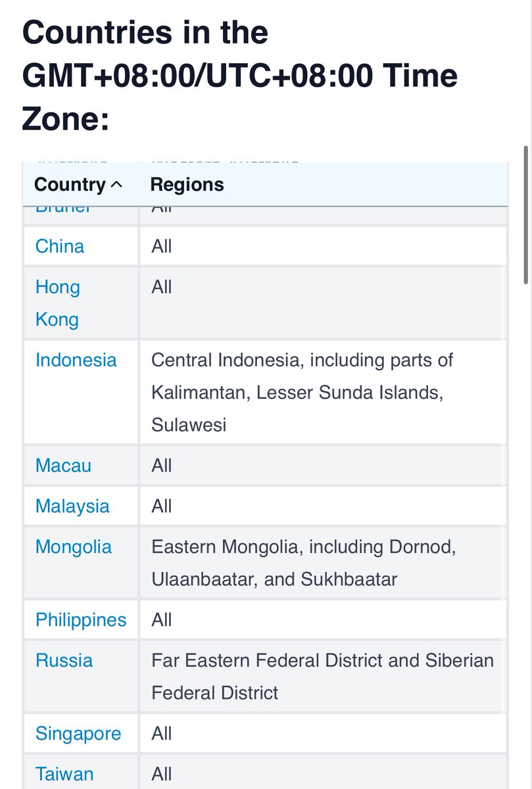Click the time zone page heading

[240, 76]
